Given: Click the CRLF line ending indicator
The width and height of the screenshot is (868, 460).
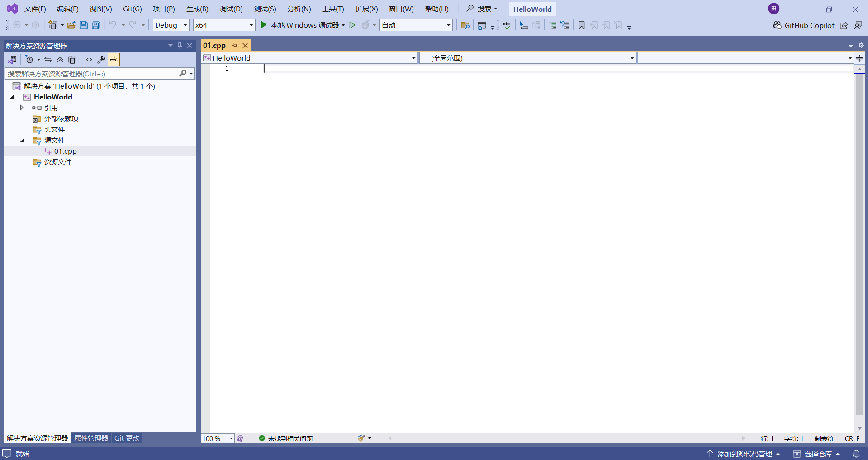Looking at the screenshot, I should tap(852, 438).
